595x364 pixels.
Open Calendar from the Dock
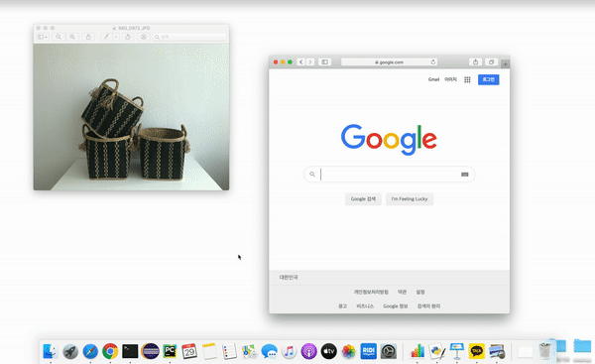pos(189,351)
